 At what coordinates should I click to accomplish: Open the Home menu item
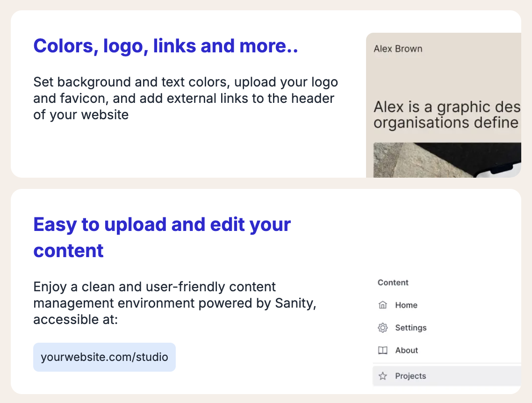(406, 305)
